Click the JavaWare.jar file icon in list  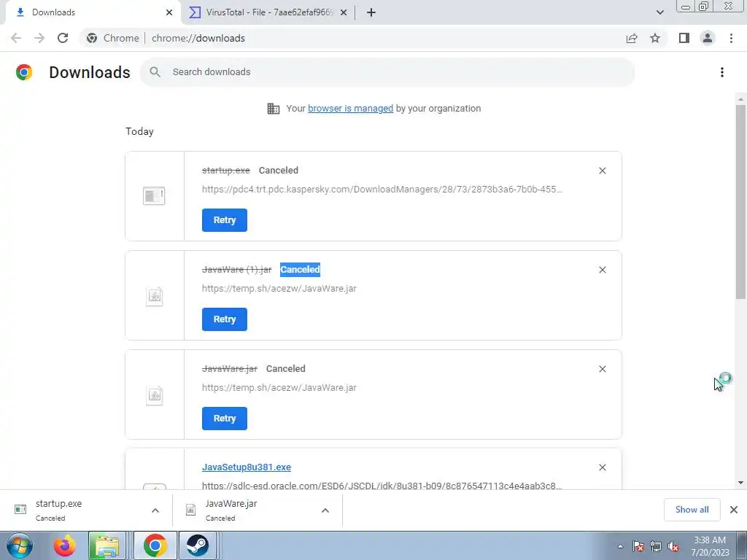tap(155, 394)
